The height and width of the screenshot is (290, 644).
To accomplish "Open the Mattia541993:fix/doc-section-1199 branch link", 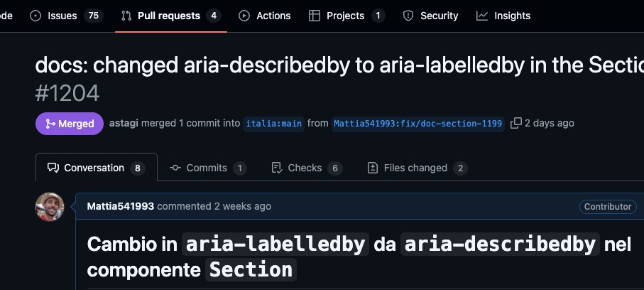I will [417, 124].
